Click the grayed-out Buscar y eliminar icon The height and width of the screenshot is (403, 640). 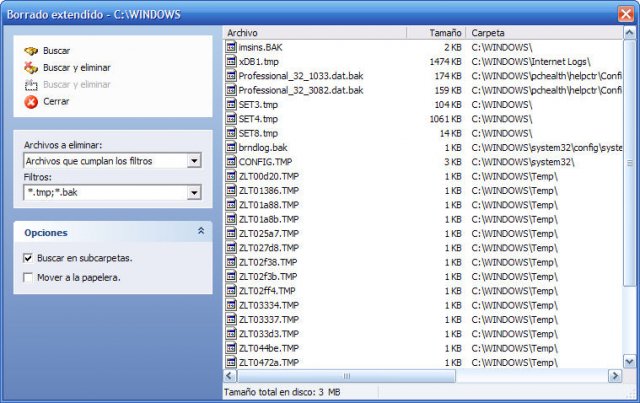pos(31,85)
